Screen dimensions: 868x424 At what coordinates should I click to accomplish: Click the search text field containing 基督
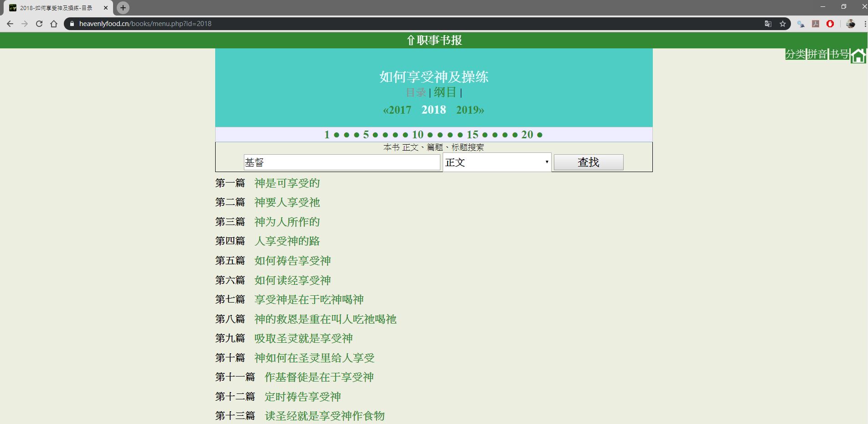point(342,162)
